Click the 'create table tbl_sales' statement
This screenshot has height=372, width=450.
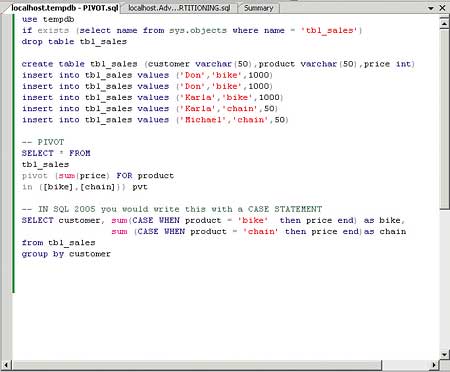pos(218,64)
